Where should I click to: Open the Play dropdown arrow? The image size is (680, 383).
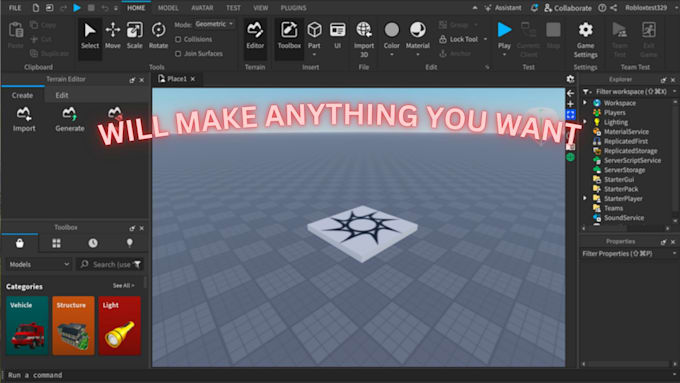pos(504,55)
